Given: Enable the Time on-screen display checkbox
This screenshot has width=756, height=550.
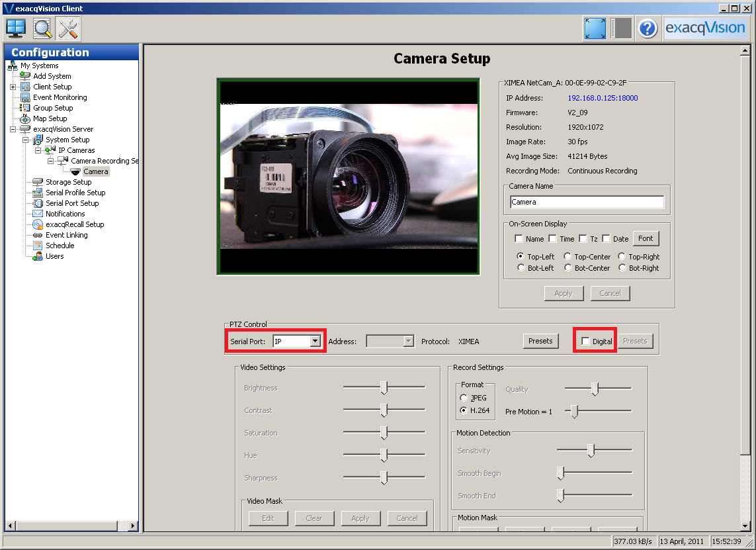Looking at the screenshot, I should (552, 238).
